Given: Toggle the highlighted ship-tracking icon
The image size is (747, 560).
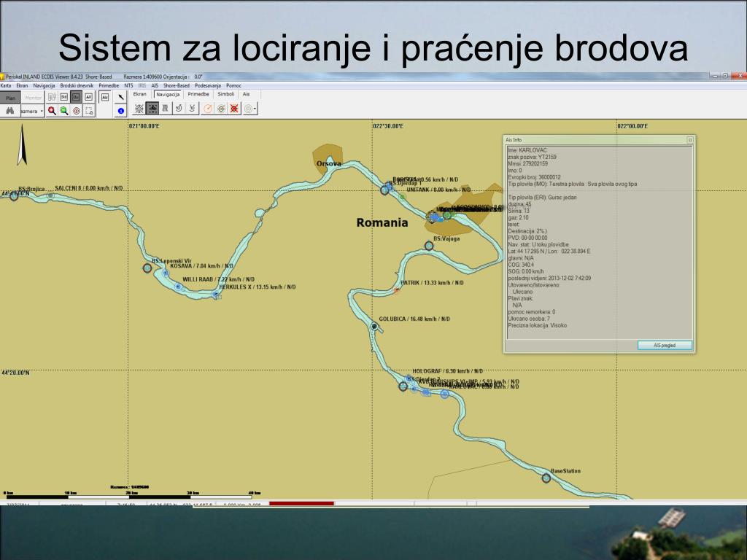Looking at the screenshot, I should coord(152,109).
